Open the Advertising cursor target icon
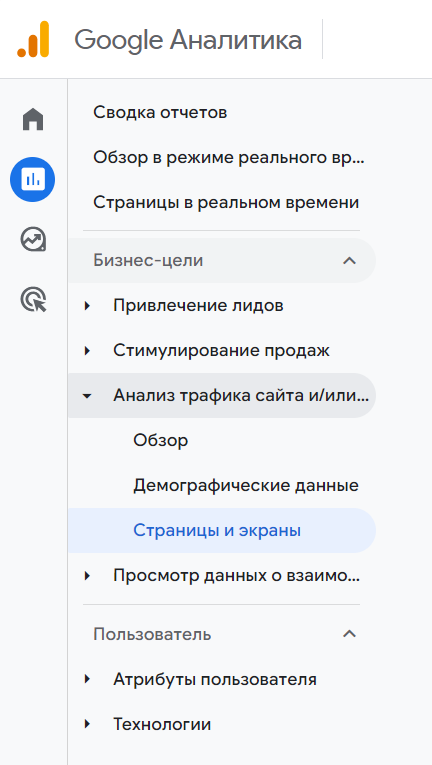 (33, 300)
